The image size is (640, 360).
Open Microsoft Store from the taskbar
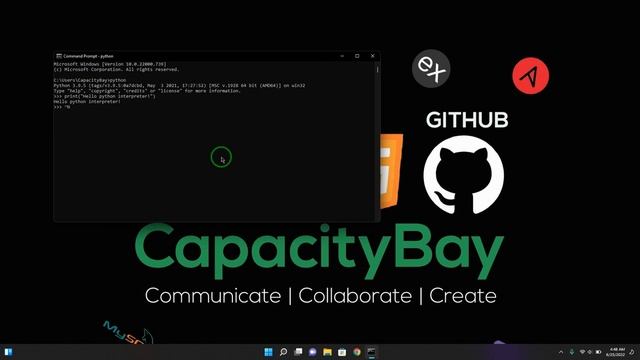point(342,352)
